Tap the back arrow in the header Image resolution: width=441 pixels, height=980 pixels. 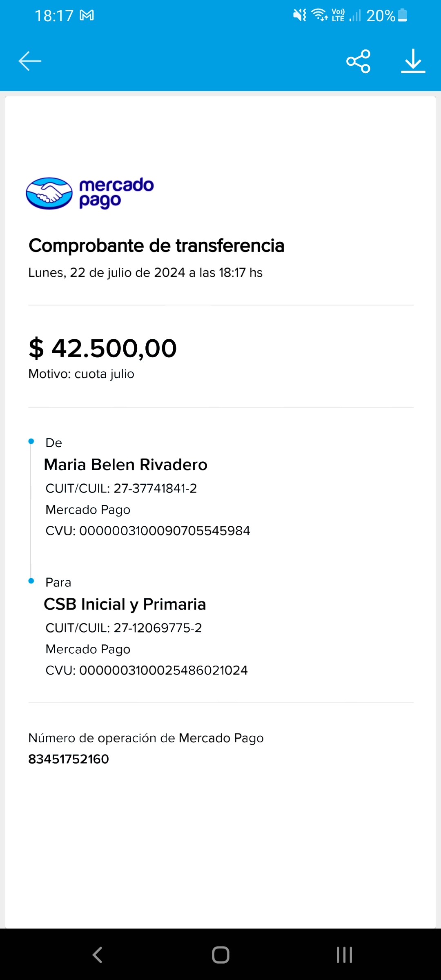click(30, 61)
